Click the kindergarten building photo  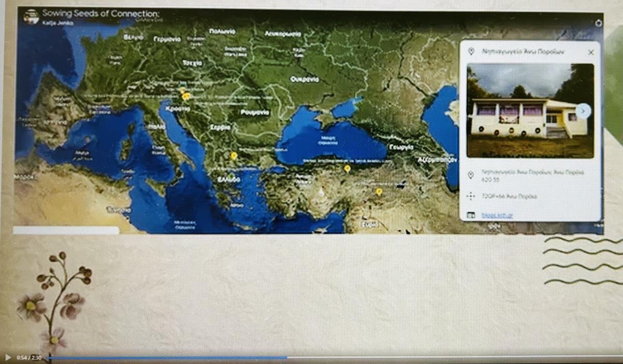[x=530, y=110]
